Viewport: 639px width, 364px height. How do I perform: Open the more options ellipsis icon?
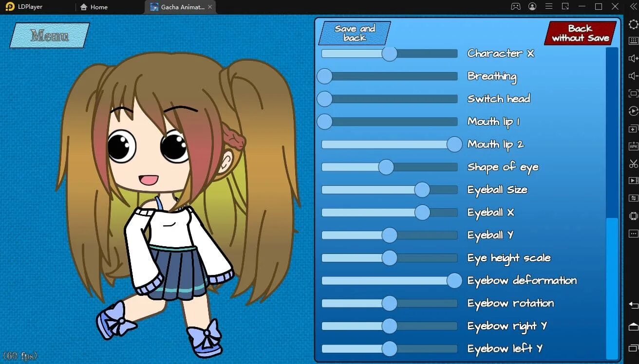(633, 234)
